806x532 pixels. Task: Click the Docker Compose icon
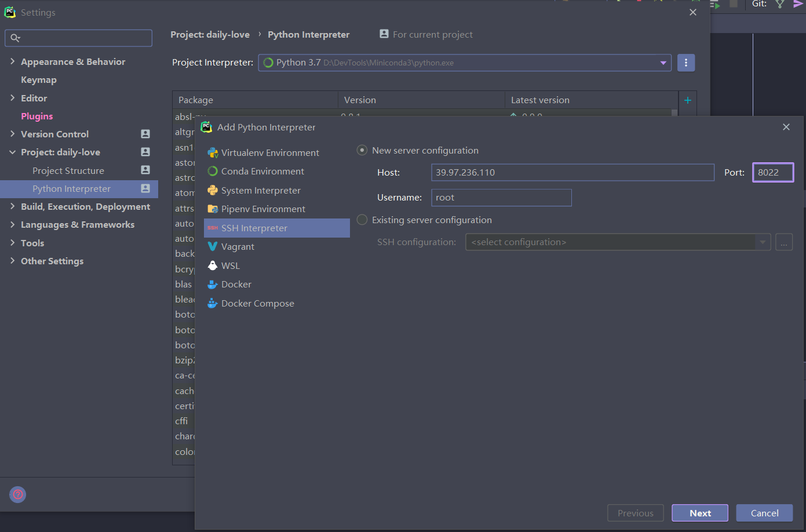[213, 304]
